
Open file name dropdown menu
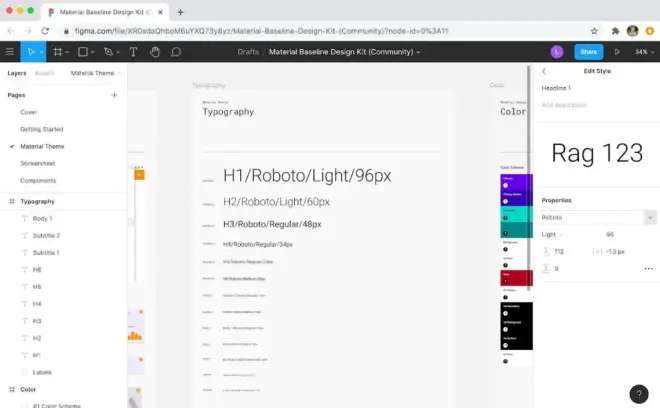[x=418, y=52]
